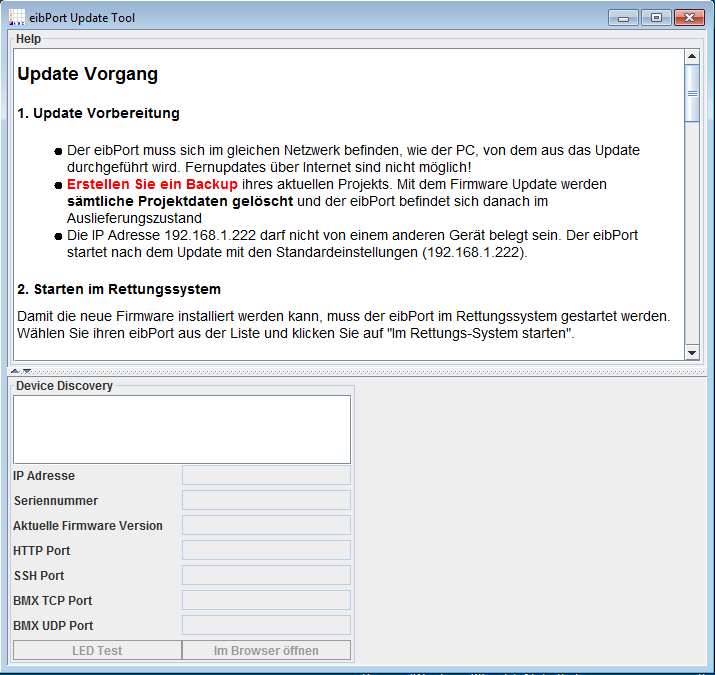Click the BMX TCP Port field
This screenshot has width=715, height=675.
click(266, 600)
